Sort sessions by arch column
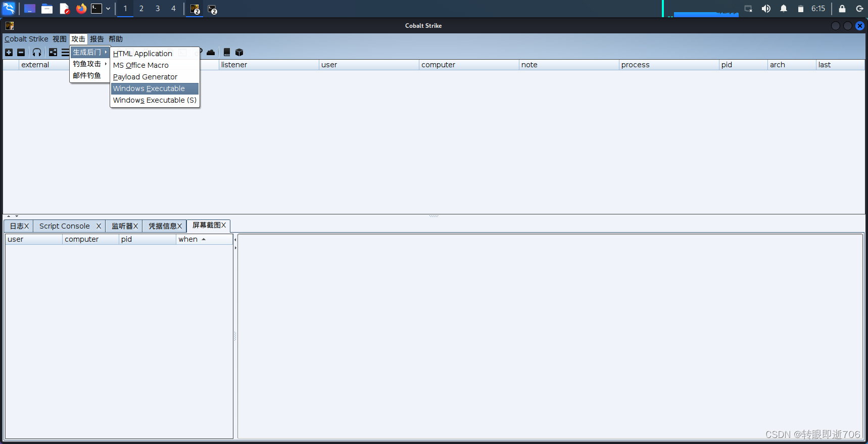Viewport: 868px width, 444px height. tap(792, 65)
